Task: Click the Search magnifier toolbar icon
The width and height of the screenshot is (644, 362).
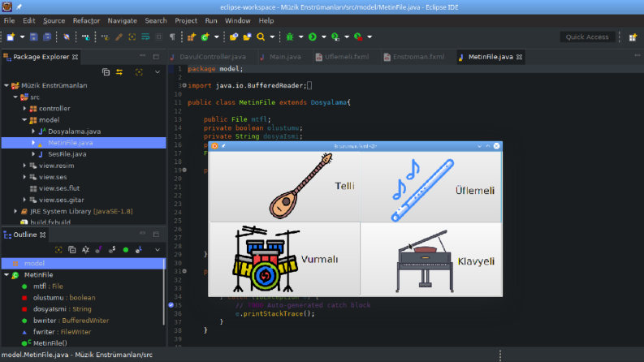Action: [261, 37]
